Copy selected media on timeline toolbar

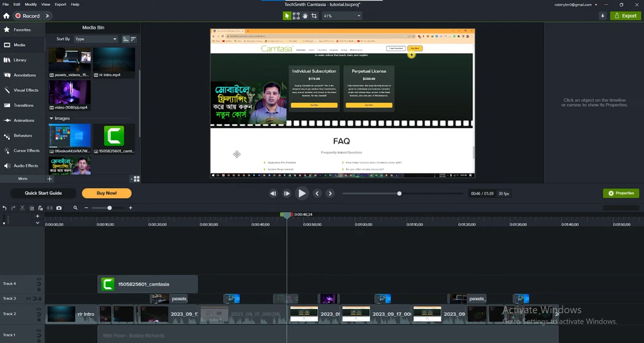coord(31,208)
